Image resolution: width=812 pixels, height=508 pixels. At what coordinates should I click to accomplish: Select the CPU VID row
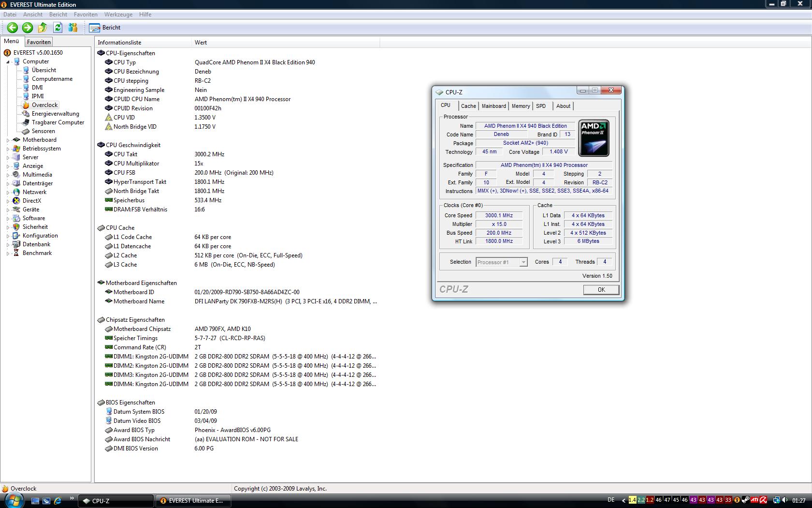tap(237, 118)
